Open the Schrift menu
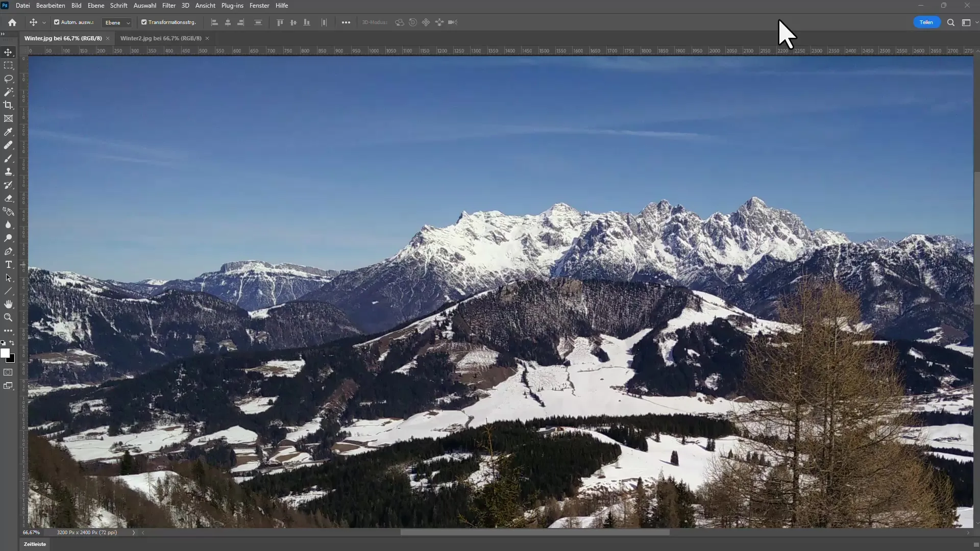This screenshot has height=551, width=980. 118,6
